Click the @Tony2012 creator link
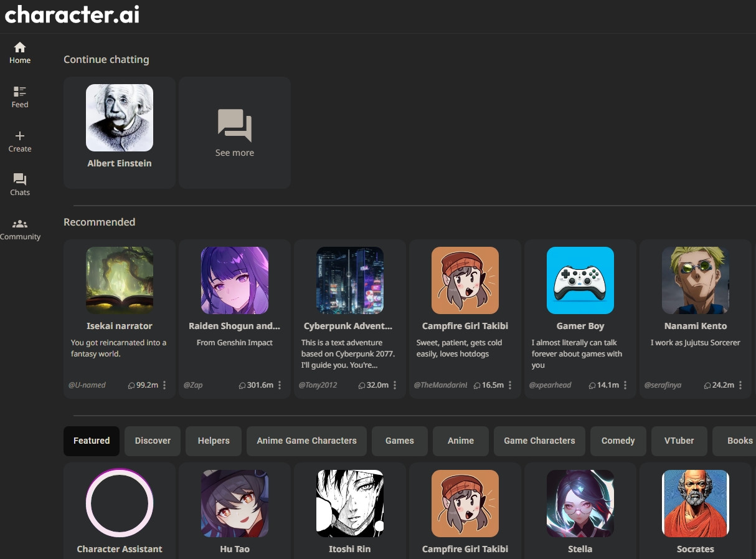 coord(318,385)
